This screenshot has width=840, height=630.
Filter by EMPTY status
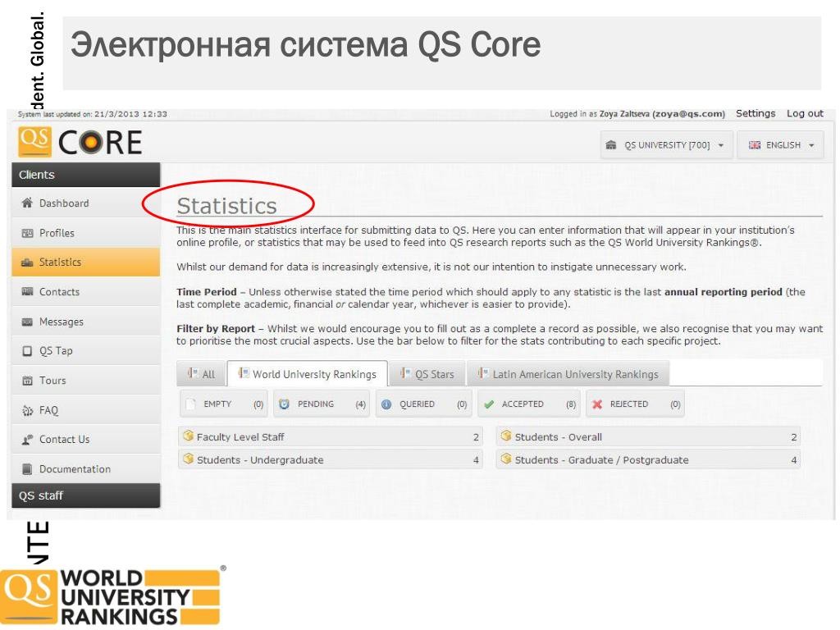(x=223, y=404)
